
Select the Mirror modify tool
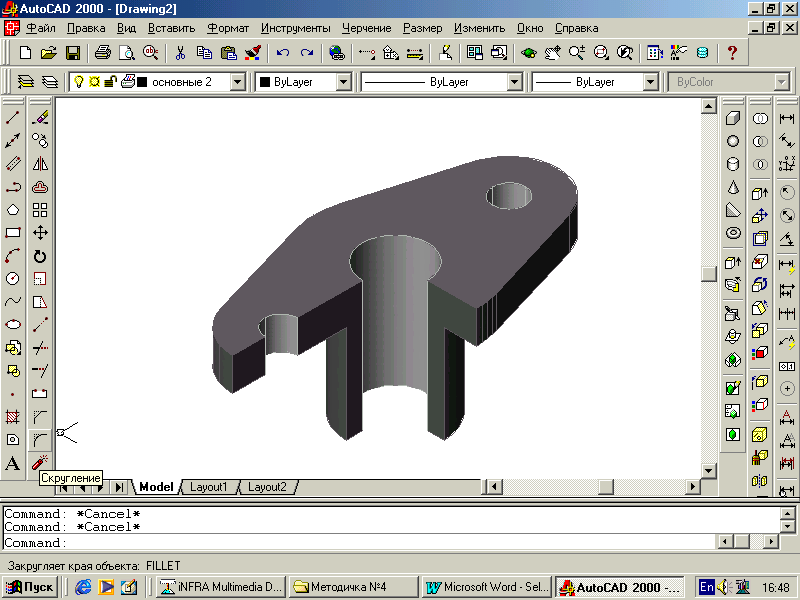(x=40, y=164)
